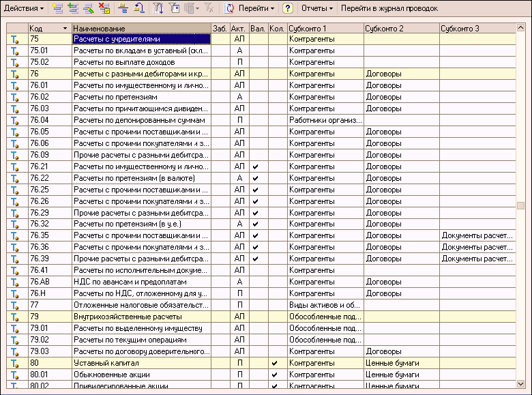The height and width of the screenshot is (395, 532).
Task: Toggle the Вал. checkmark for account 76.21
Action: pos(255,166)
